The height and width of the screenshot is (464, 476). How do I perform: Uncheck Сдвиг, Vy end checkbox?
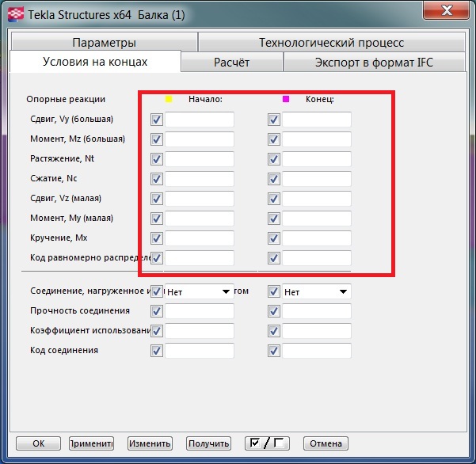click(274, 120)
